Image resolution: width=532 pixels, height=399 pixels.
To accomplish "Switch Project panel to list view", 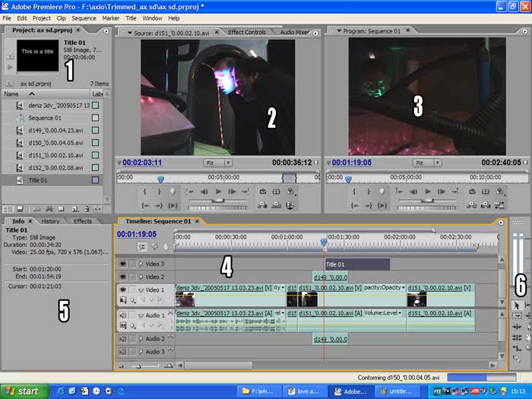I will point(8,209).
